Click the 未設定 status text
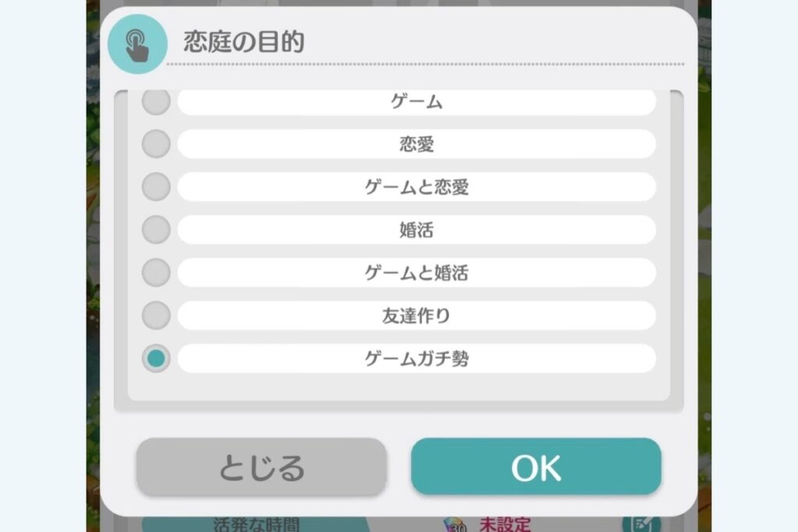 pyautogui.click(x=504, y=524)
